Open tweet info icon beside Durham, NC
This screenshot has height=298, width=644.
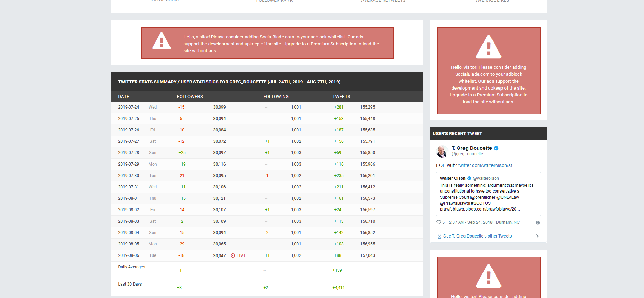(538, 223)
